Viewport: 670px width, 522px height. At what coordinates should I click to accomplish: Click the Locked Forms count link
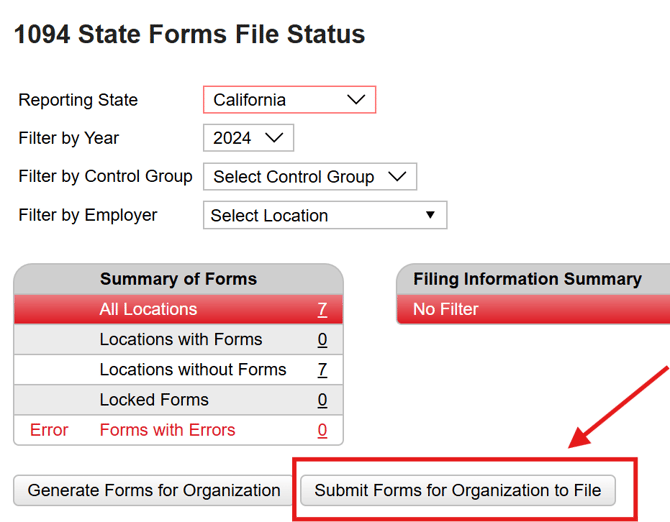(x=322, y=400)
